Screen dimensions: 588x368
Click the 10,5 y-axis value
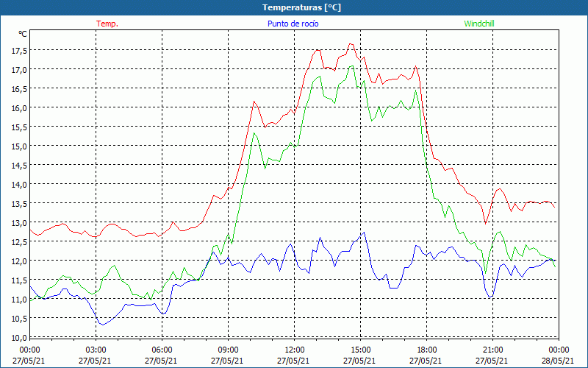click(18, 319)
